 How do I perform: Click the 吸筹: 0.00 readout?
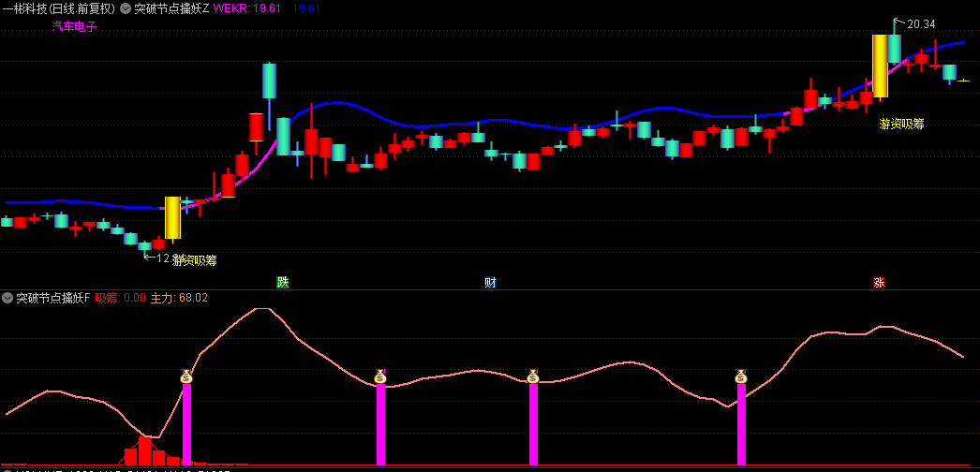(121, 298)
